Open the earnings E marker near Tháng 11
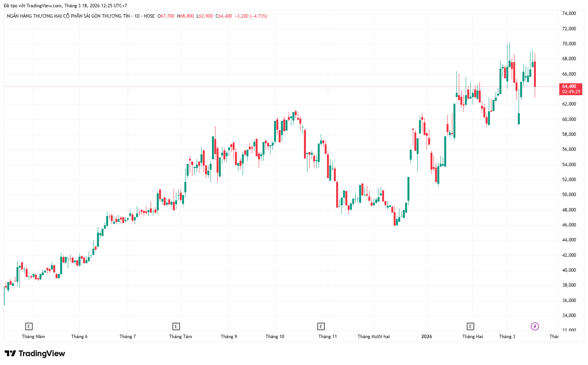The image size is (588, 365). (321, 327)
